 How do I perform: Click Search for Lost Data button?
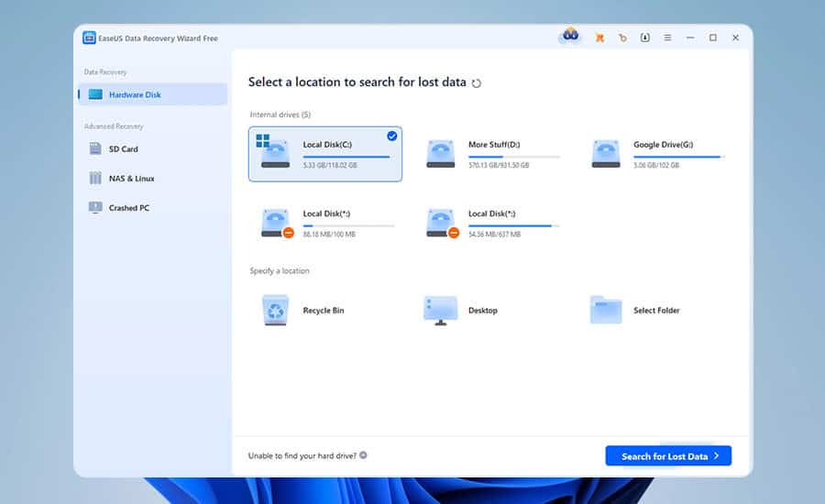tap(668, 456)
